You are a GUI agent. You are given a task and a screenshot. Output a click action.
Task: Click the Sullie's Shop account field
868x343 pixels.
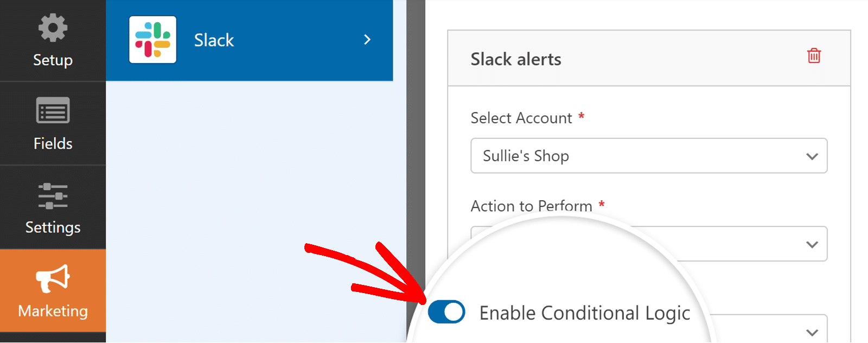click(597, 156)
